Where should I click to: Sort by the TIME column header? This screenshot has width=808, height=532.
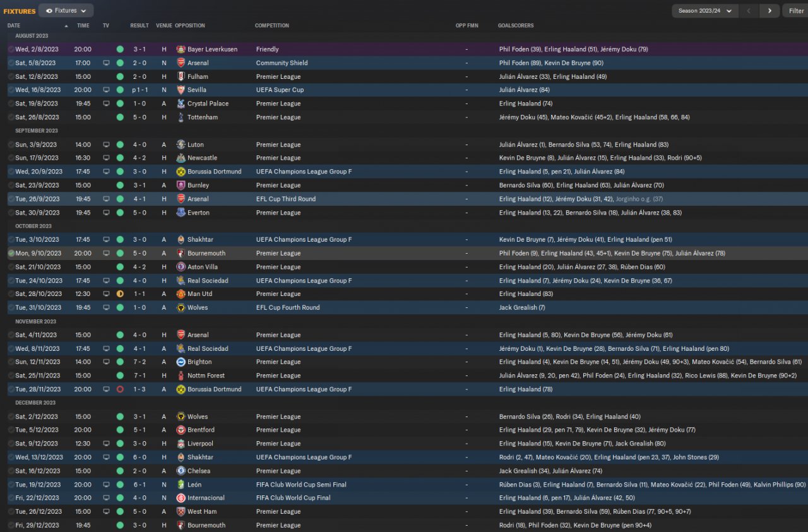pos(83,26)
